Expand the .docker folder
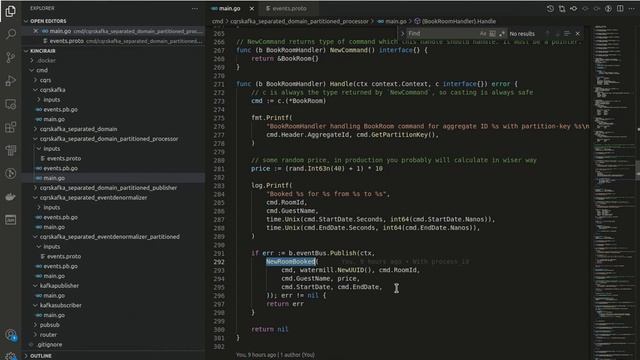This screenshot has width=640, height=360. coord(32,60)
